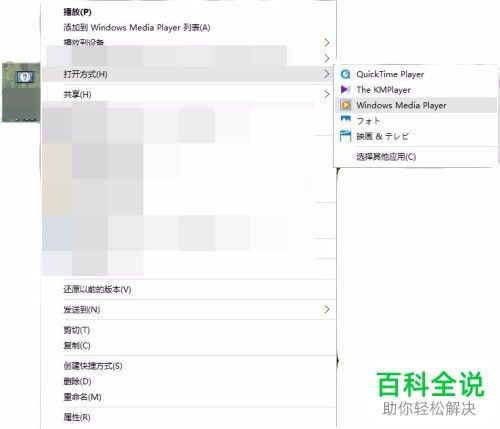Select 剪切(T) from the menu
This screenshot has height=429, width=500.
click(x=188, y=330)
